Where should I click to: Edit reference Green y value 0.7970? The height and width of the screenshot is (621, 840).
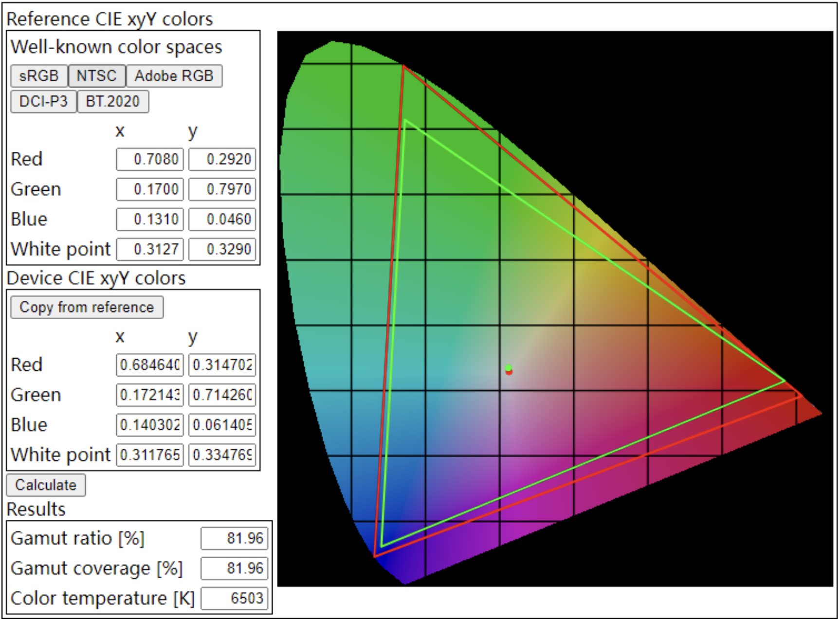(x=222, y=189)
